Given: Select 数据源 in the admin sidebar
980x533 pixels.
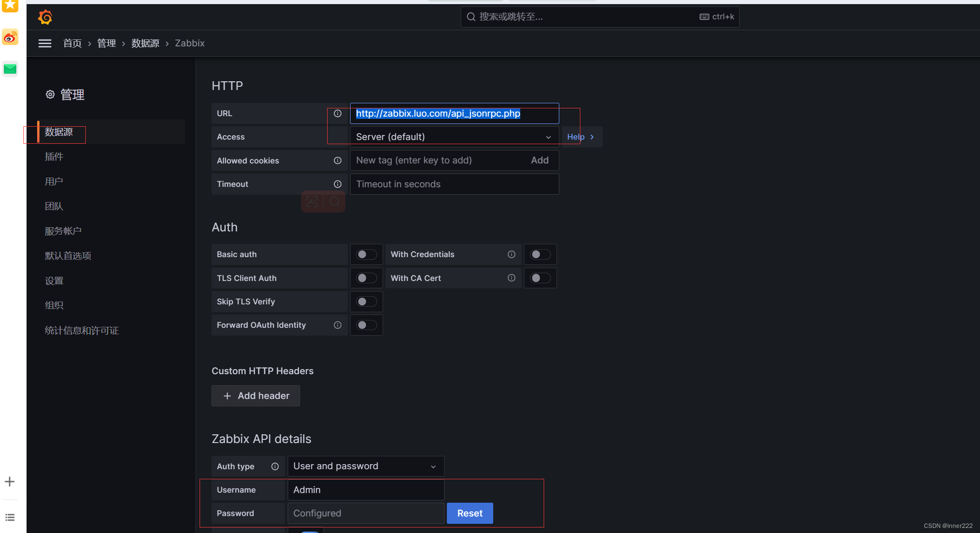Looking at the screenshot, I should [x=59, y=132].
